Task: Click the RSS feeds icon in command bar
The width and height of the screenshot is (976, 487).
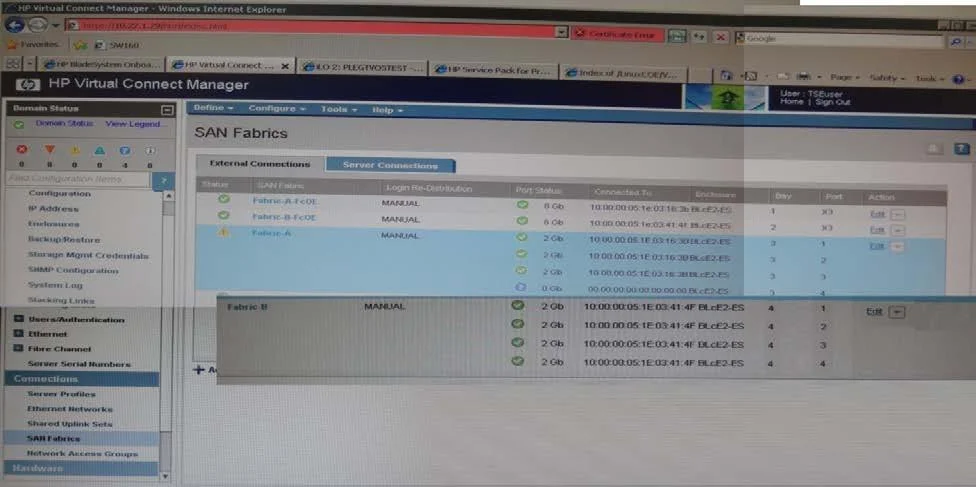Action: tap(750, 76)
